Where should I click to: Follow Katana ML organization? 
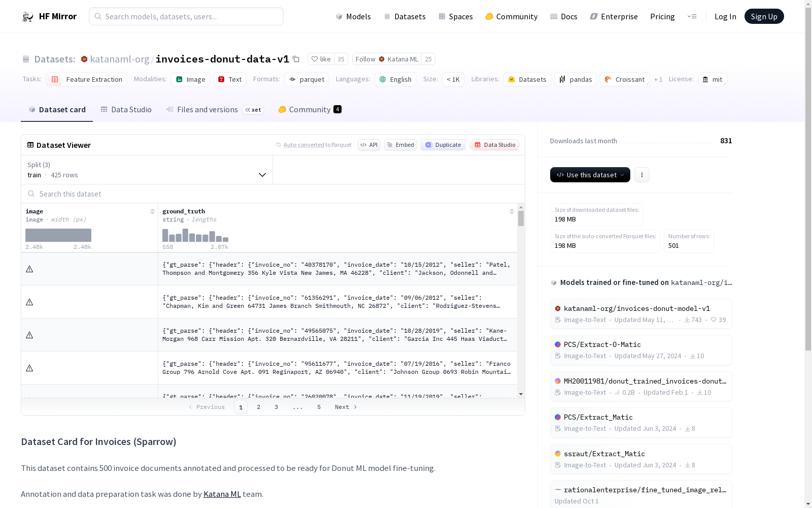[387, 59]
